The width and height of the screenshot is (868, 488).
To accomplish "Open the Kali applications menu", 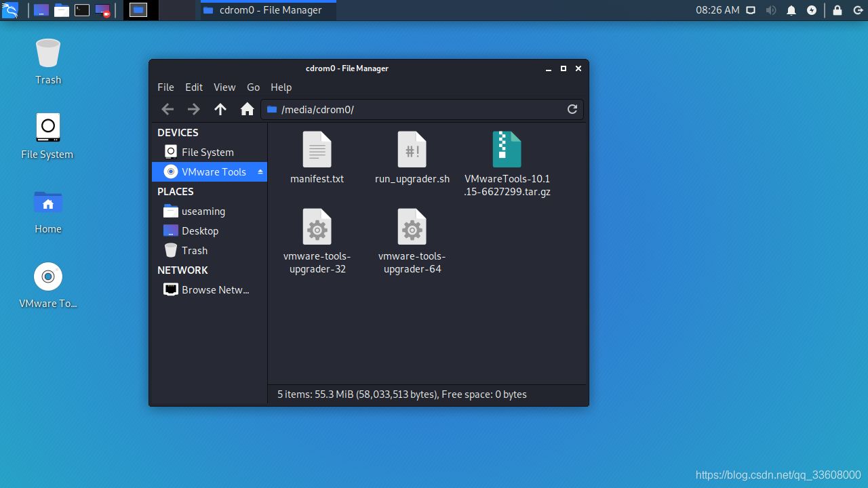I will (x=10, y=10).
